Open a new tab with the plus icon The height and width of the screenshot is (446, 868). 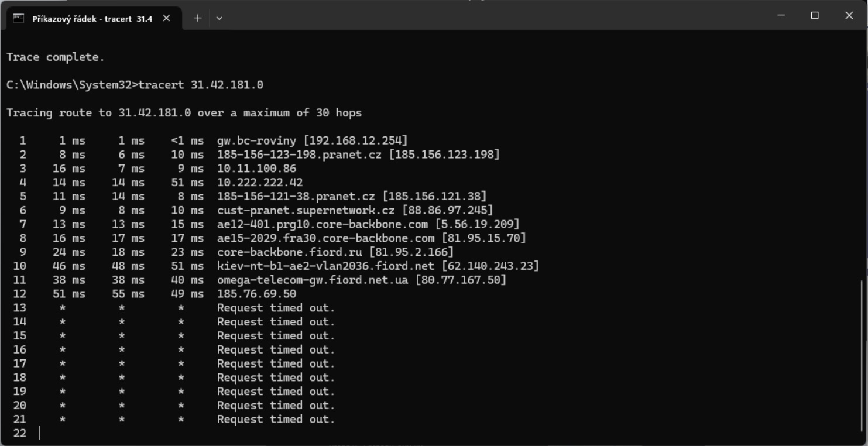click(x=198, y=18)
